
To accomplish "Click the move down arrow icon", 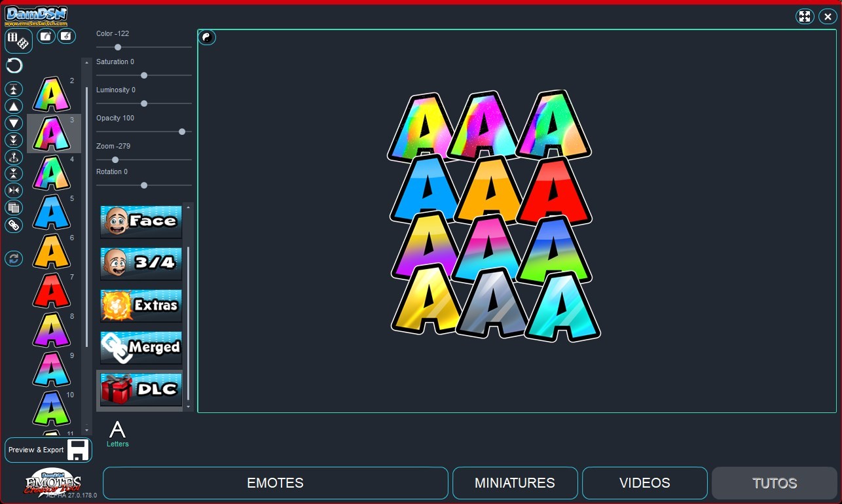I will pos(14,122).
